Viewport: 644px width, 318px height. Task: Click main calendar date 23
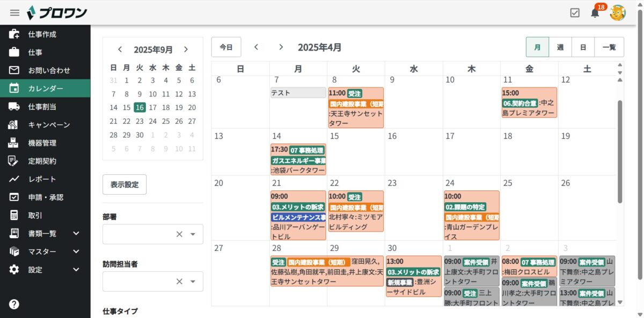[x=392, y=183]
